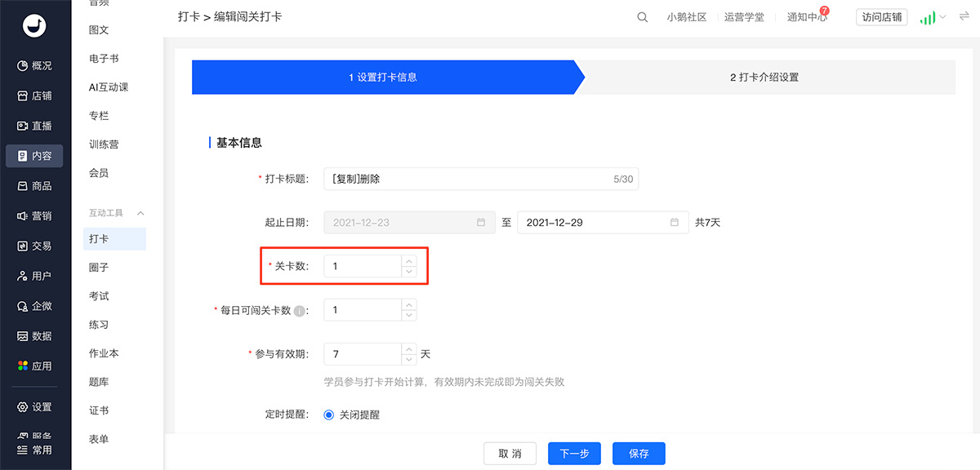
Task: Click the green signal bars icon
Action: coord(927,17)
